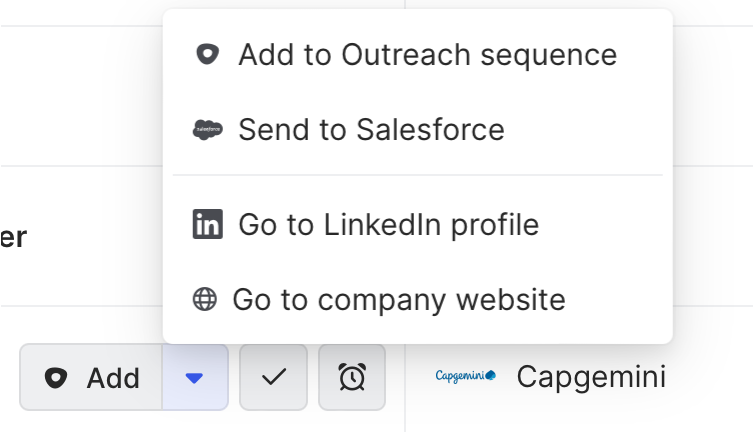Screen dimensions: 753x432
Task: Click the Outreach shield icon in the menu
Action: pyautogui.click(x=207, y=55)
